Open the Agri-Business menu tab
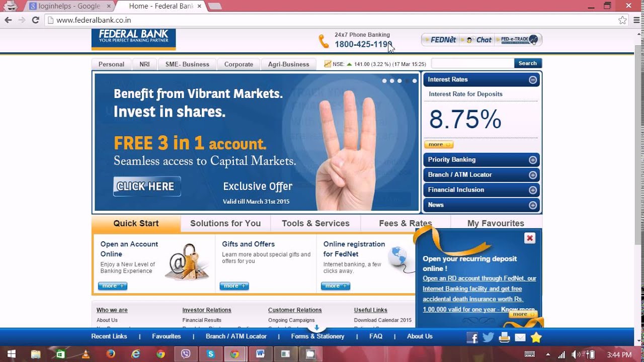The width and height of the screenshot is (644, 362). tap(289, 64)
